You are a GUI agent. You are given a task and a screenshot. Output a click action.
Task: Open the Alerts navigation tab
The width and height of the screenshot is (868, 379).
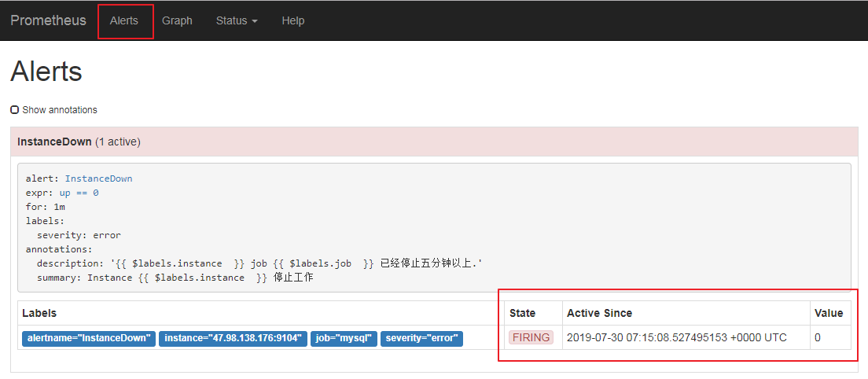pos(124,20)
